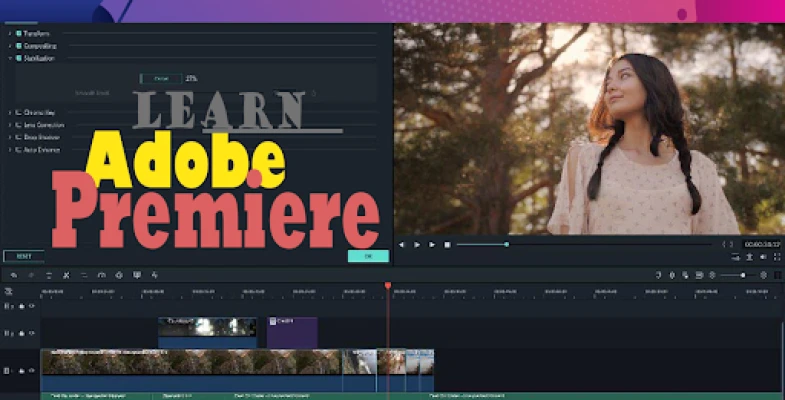Image resolution: width=785 pixels, height=400 pixels.
Task: Enable the Lens Correction checkbox
Action: pos(19,125)
